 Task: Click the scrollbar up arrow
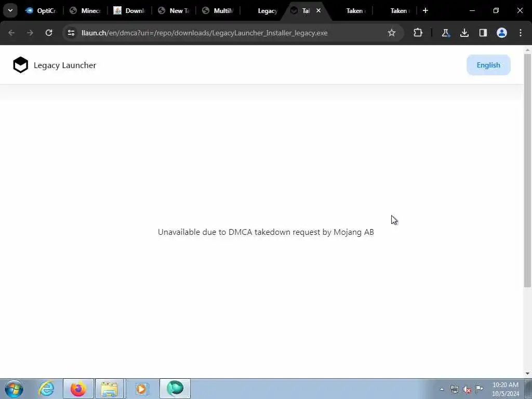pyautogui.click(x=528, y=50)
